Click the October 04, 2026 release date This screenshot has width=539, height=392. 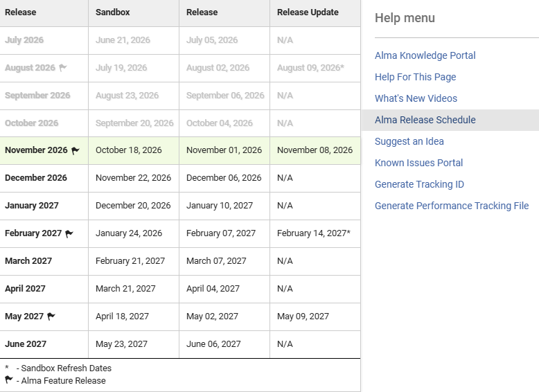220,123
